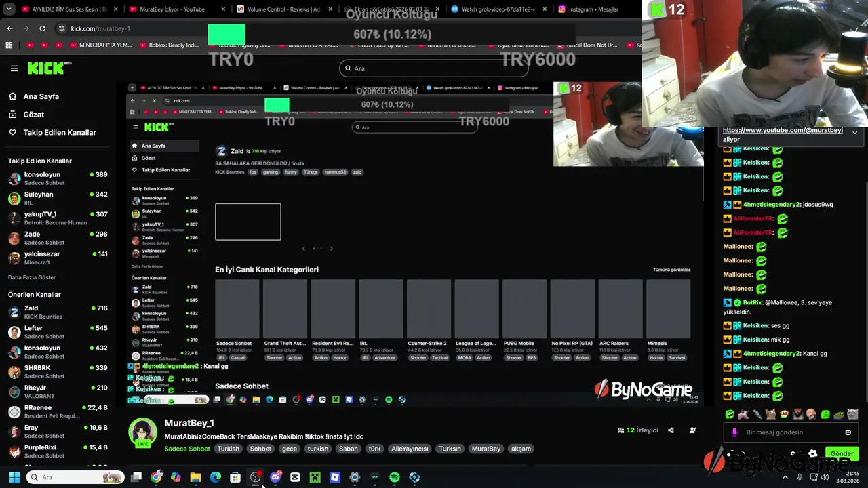Switch to Volume Control Reviews tab
This screenshot has height=488, width=868.
tap(283, 9)
